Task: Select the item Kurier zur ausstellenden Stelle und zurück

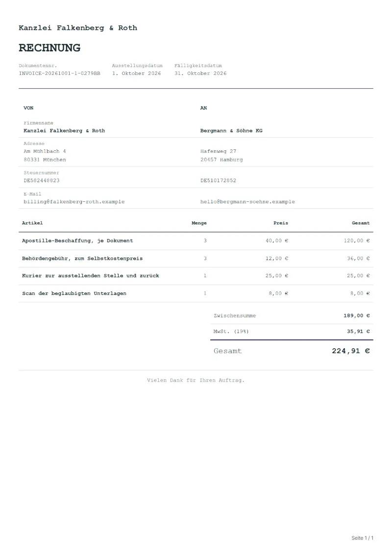Action: [x=91, y=276]
